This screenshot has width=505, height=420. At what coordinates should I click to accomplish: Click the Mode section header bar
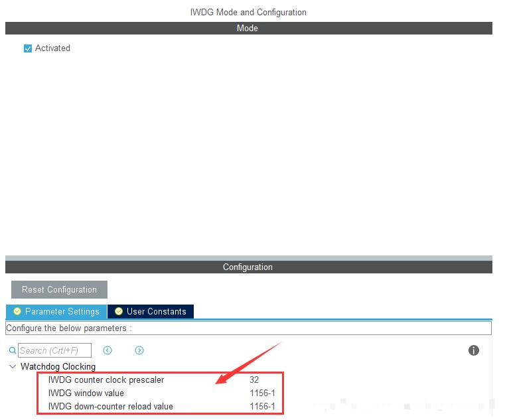[248, 29]
